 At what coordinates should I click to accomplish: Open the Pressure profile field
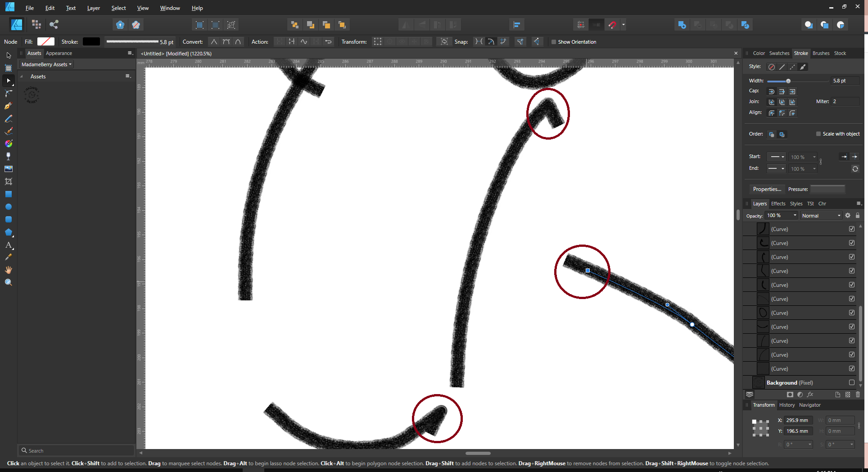[827, 189]
